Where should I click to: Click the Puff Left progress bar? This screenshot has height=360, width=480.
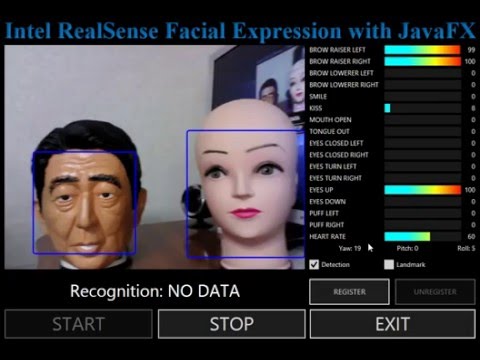[423, 213]
